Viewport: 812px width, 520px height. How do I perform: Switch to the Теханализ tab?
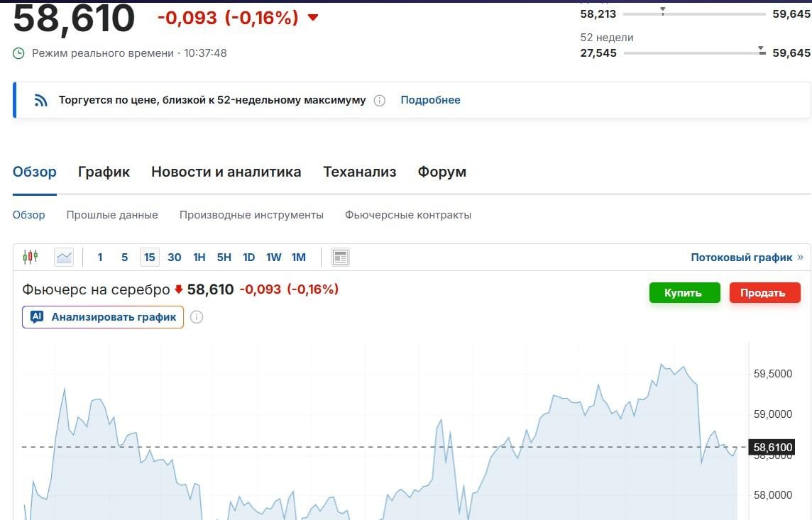pyautogui.click(x=360, y=172)
